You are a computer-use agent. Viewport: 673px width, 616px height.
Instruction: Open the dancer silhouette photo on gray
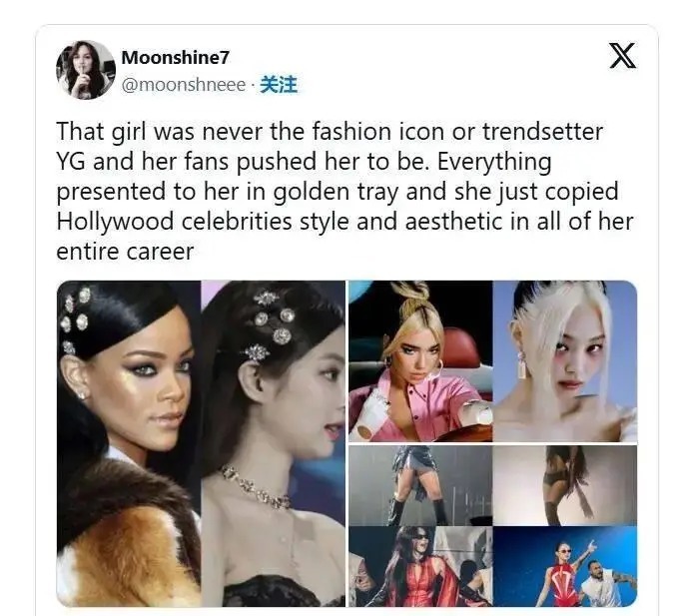tap(565, 485)
